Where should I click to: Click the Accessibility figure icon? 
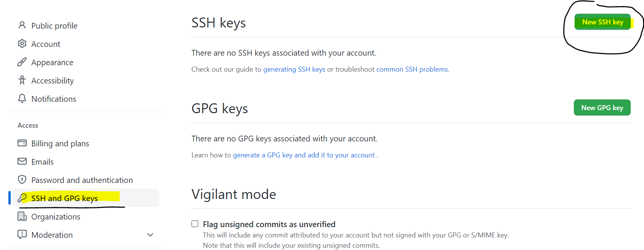22,80
